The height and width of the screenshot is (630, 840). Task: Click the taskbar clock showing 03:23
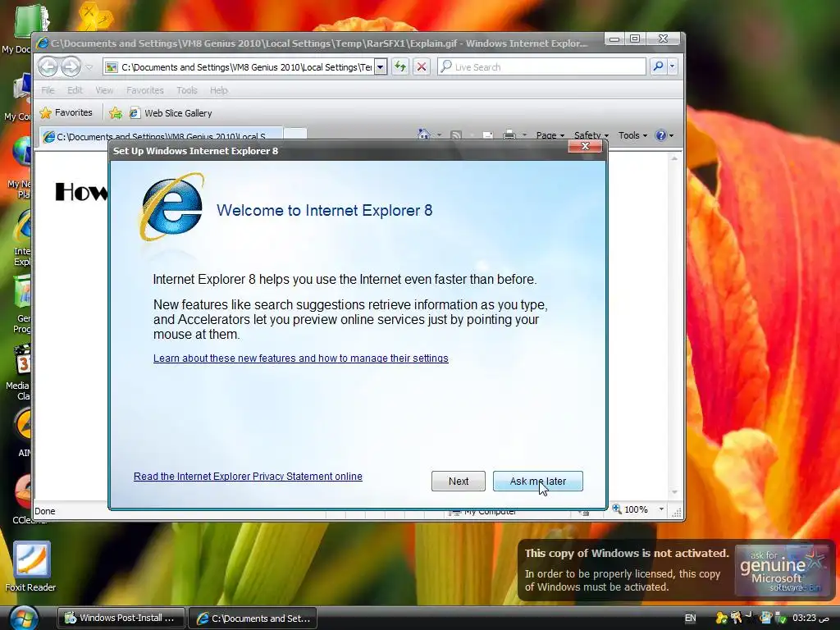pos(810,618)
